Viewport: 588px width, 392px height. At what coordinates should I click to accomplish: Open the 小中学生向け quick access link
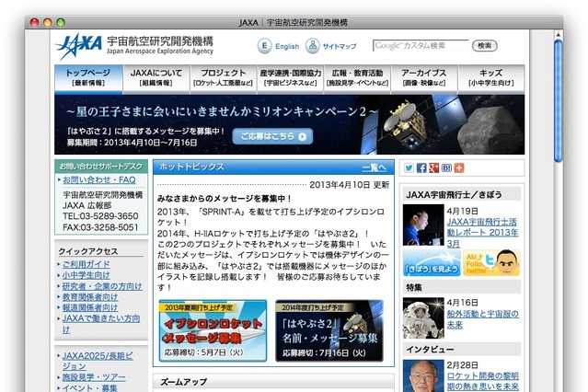coord(86,275)
